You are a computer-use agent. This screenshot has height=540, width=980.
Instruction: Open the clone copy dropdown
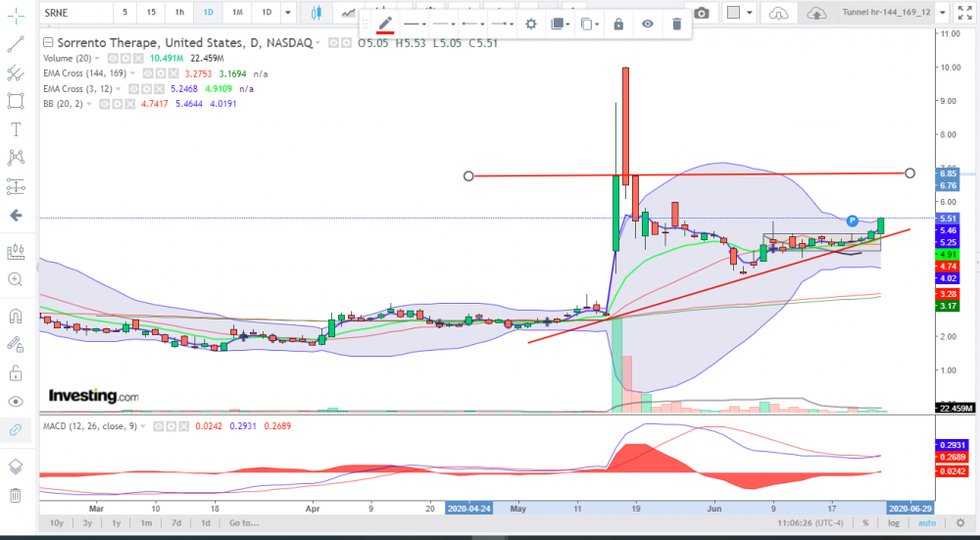coord(589,25)
